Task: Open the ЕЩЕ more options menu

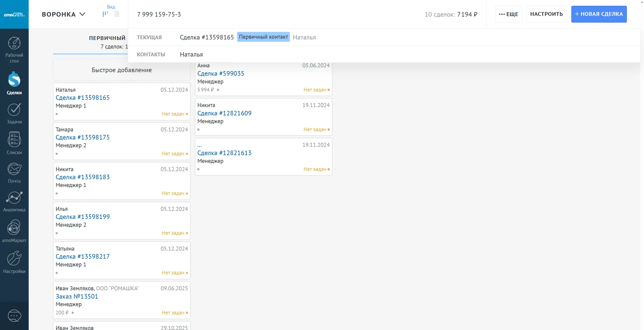Action: (x=508, y=14)
